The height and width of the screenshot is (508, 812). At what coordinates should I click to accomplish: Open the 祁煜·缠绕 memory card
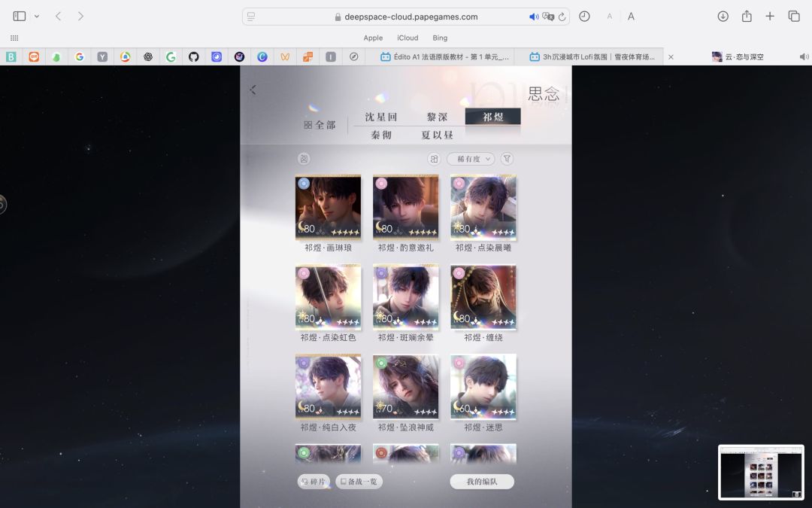(x=483, y=297)
